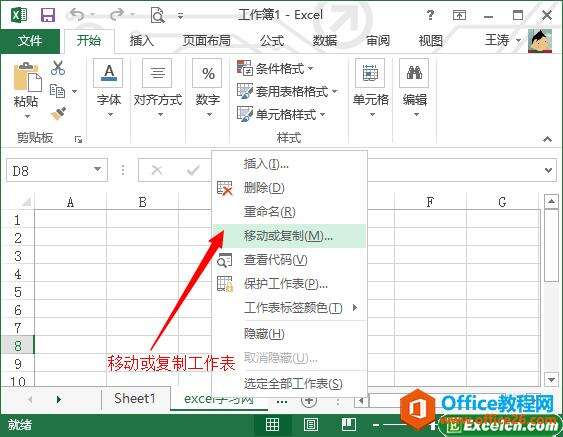Choose 选定全部工作表(S) from the context menu
Image resolution: width=563 pixels, height=437 pixels.
pyautogui.click(x=289, y=384)
